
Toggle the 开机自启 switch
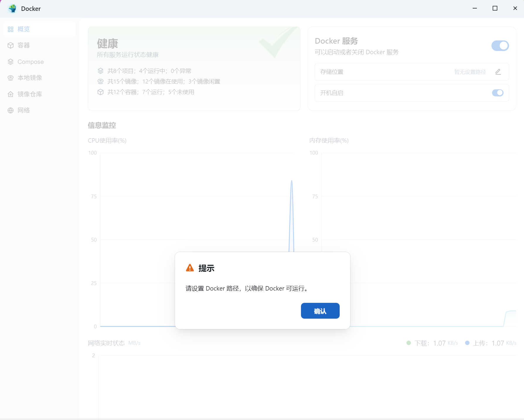click(x=498, y=93)
